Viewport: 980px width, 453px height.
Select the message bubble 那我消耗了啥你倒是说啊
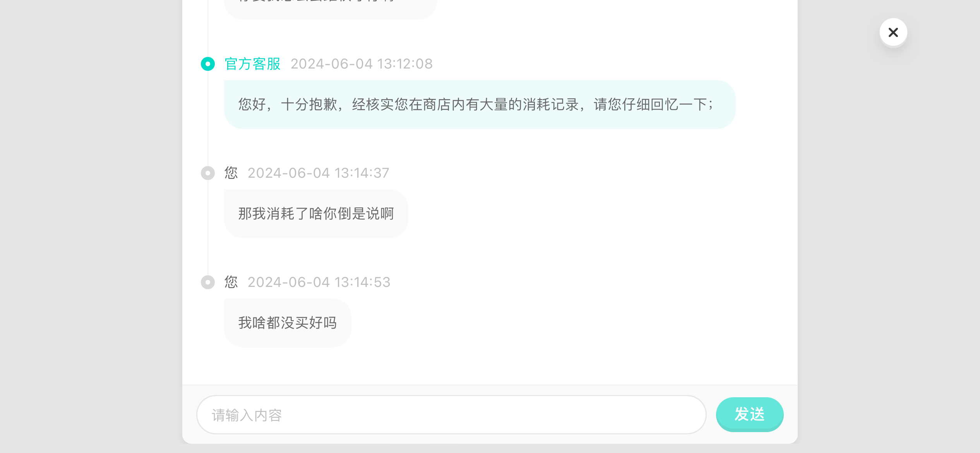[x=316, y=214]
